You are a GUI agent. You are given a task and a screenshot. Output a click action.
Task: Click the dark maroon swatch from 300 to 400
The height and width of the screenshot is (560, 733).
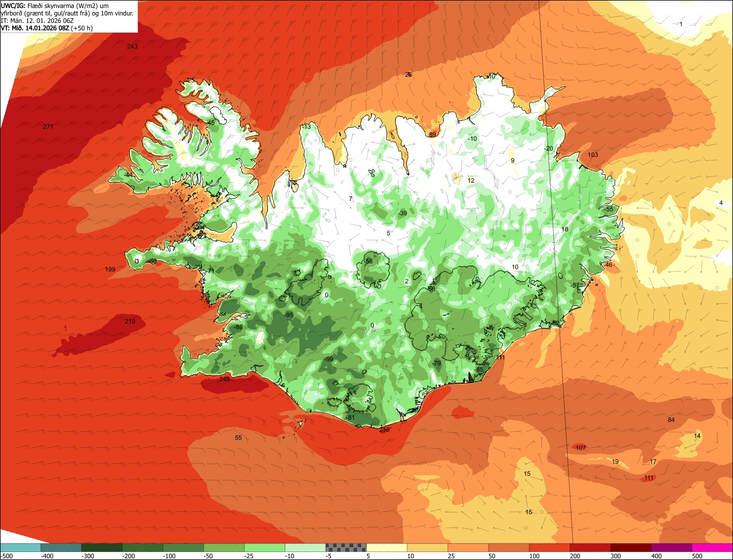(631, 547)
